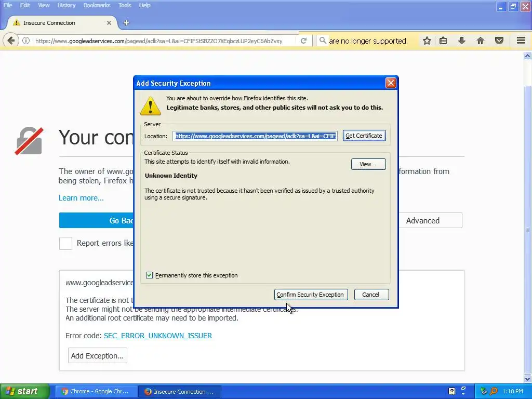Click the Location URL field in dialog

pyautogui.click(x=255, y=136)
